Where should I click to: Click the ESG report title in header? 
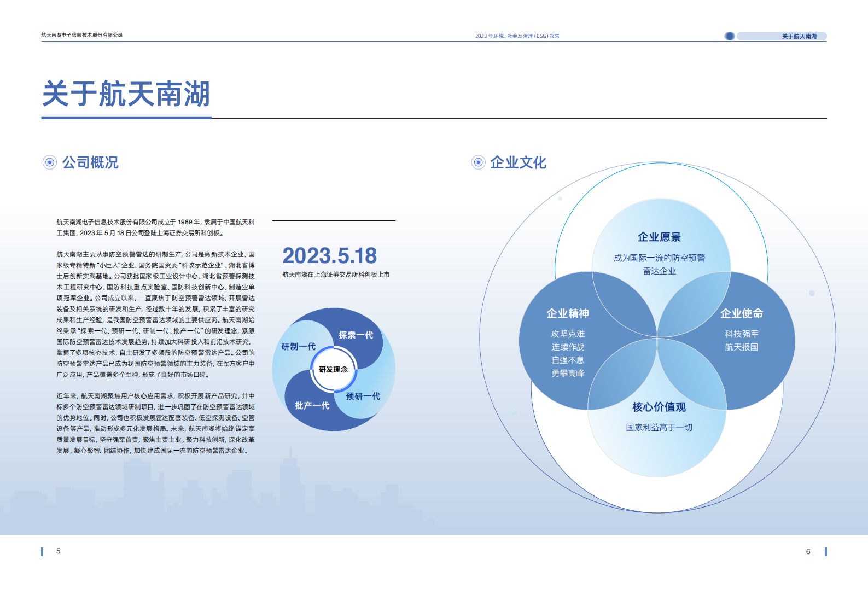[x=517, y=36]
